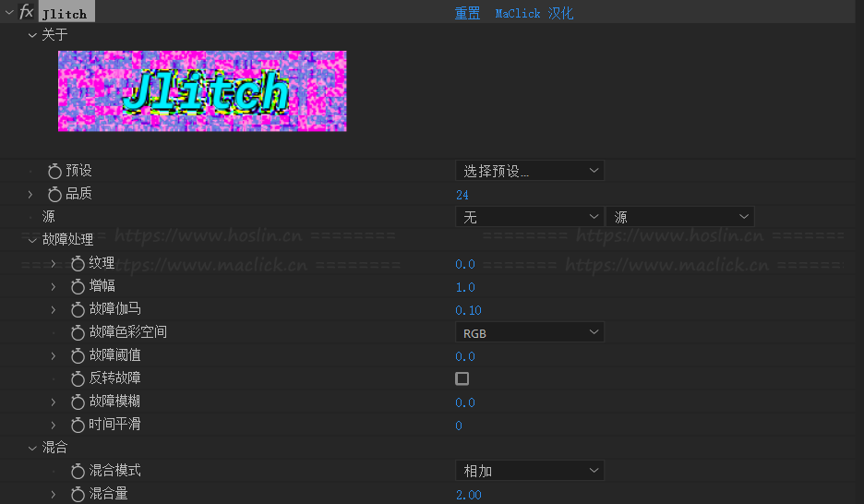Click the MaClick 汉化 link
This screenshot has height=504, width=864.
[534, 14]
